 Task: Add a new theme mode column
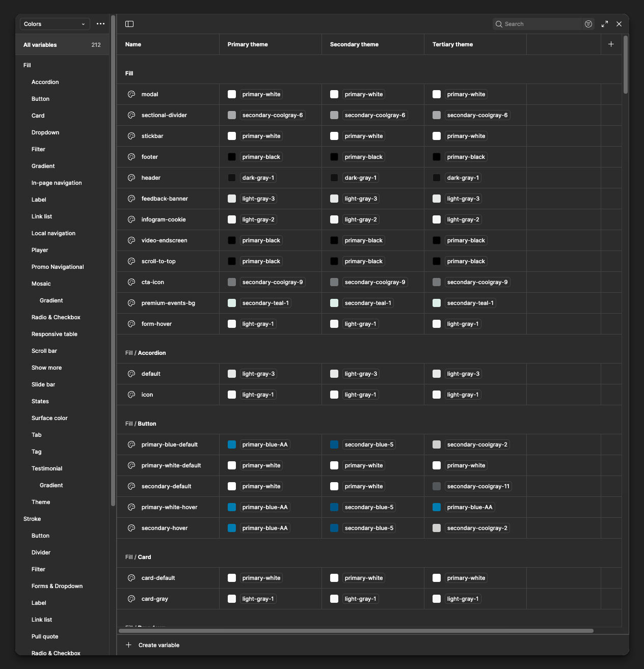point(611,44)
